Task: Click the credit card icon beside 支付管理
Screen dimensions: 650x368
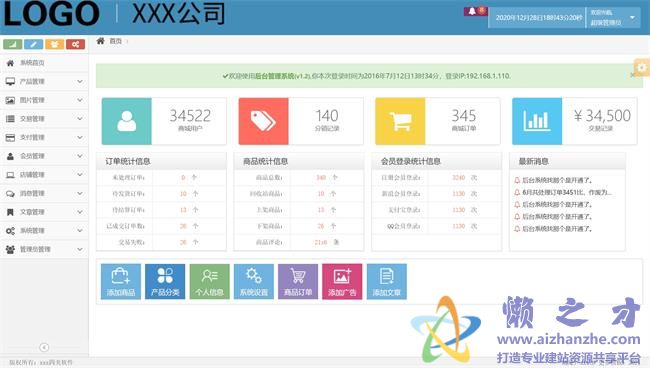Action: (10, 138)
